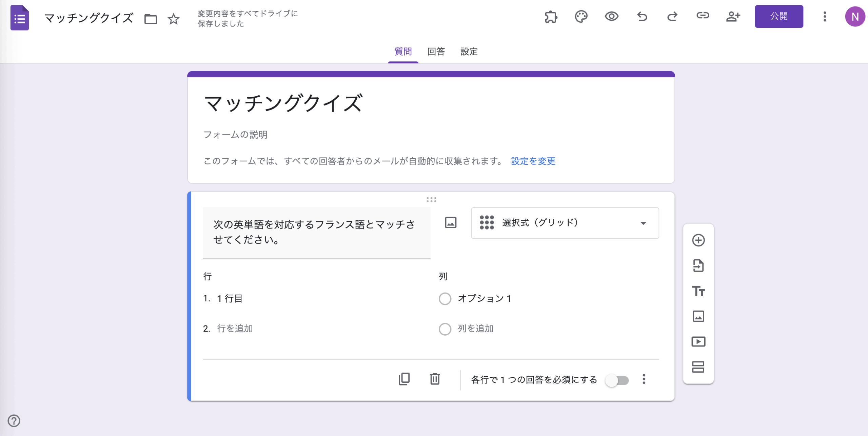Redo the last change
This screenshot has height=436, width=868.
coord(672,17)
